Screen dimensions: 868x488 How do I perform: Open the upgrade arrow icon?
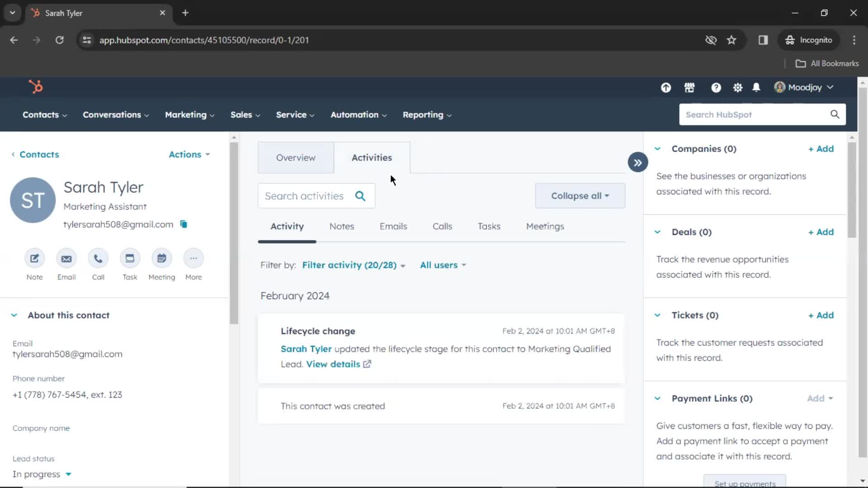[666, 88]
